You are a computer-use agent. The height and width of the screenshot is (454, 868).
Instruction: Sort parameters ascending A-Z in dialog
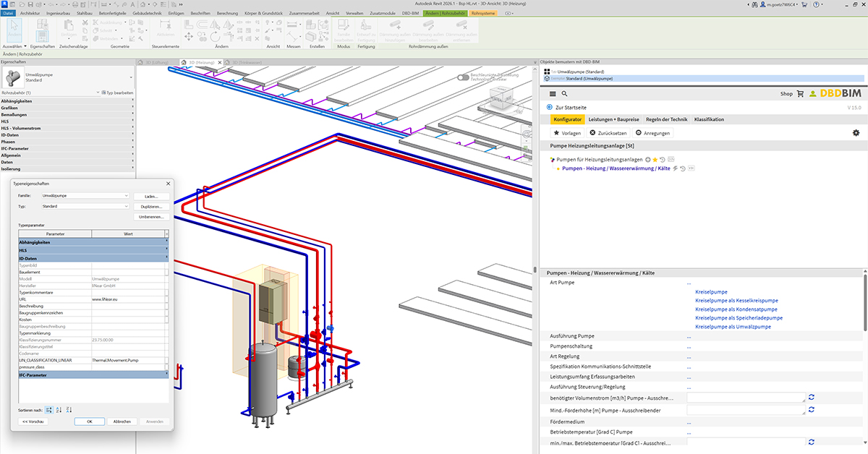[x=59, y=410]
